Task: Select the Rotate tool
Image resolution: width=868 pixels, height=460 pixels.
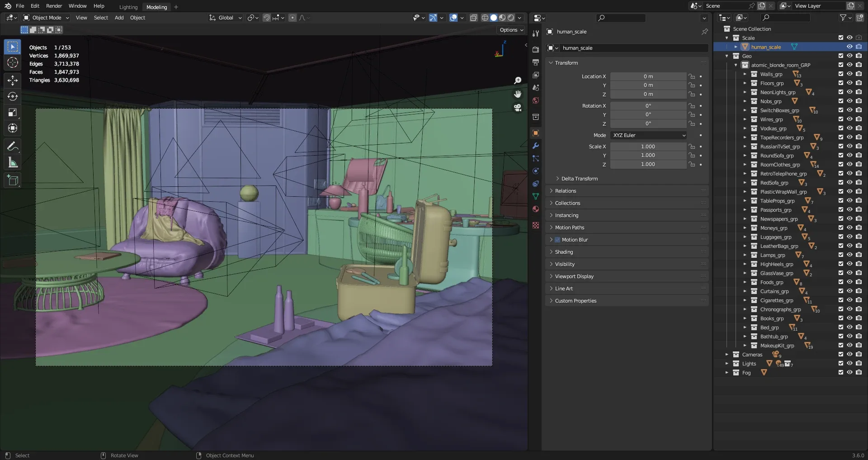Action: coord(13,96)
